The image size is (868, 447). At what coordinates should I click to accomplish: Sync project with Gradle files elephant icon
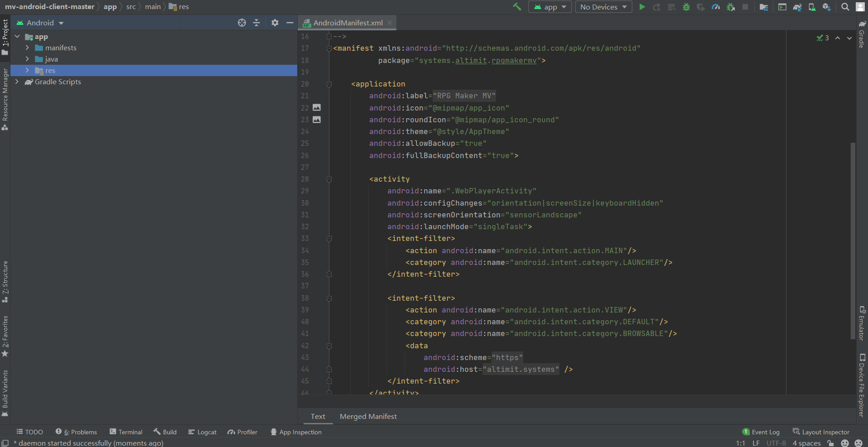(x=797, y=7)
